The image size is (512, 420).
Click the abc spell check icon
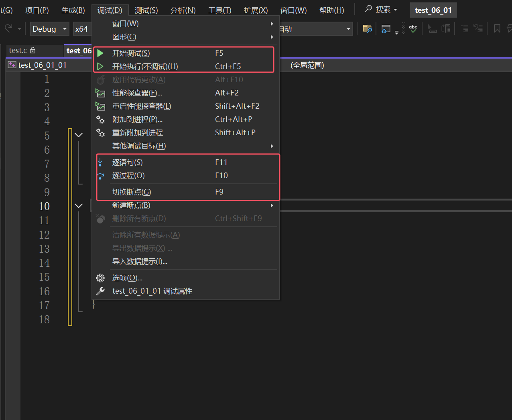coord(413,29)
